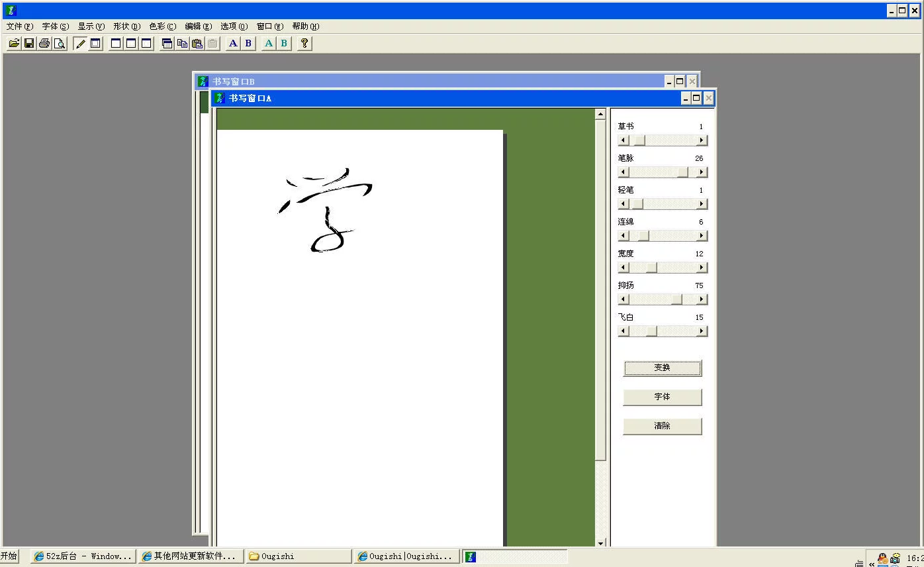Switch to the 52z后台 taskbar window
924x567 pixels.
click(83, 556)
